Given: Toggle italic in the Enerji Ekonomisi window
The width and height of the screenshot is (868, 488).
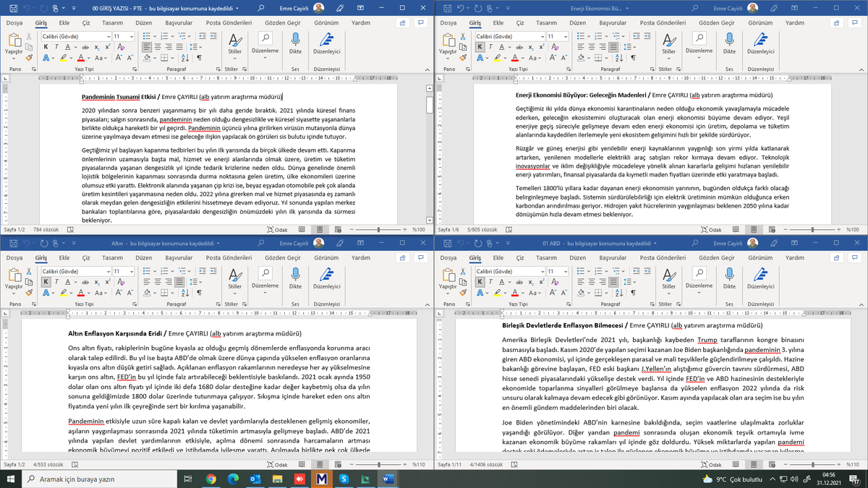Looking at the screenshot, I should [x=490, y=47].
